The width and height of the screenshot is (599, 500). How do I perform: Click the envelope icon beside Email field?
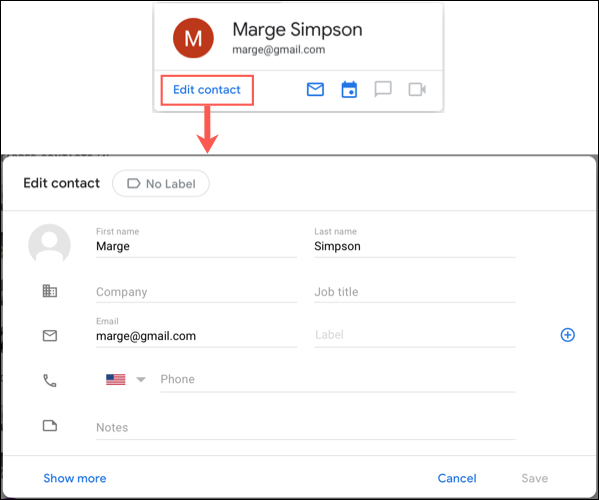[50, 336]
